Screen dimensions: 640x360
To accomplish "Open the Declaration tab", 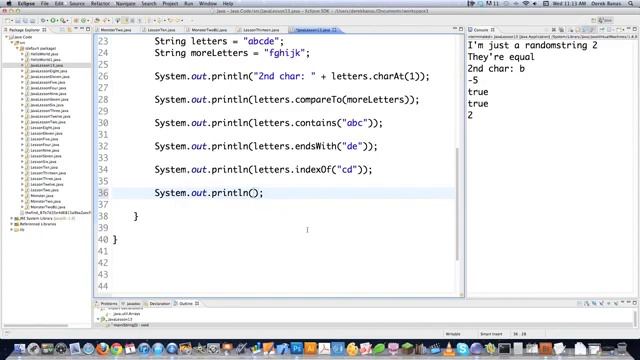I will click(x=157, y=304).
